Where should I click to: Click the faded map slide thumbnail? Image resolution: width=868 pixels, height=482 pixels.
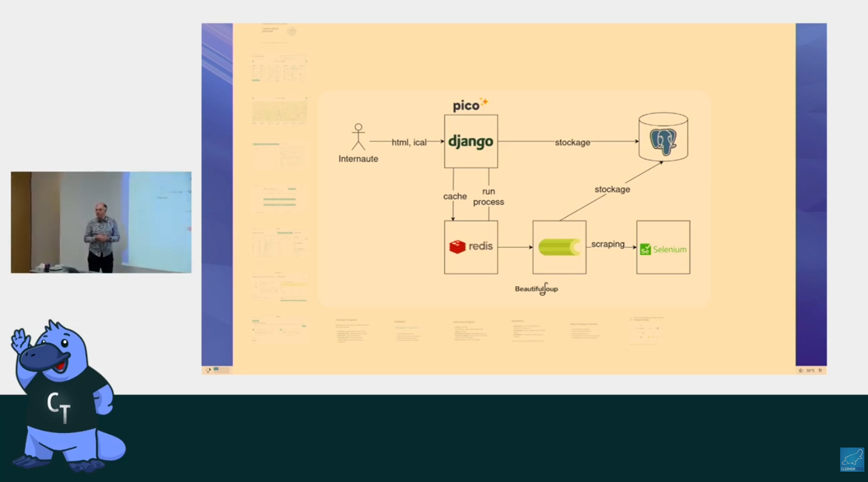[x=280, y=111]
